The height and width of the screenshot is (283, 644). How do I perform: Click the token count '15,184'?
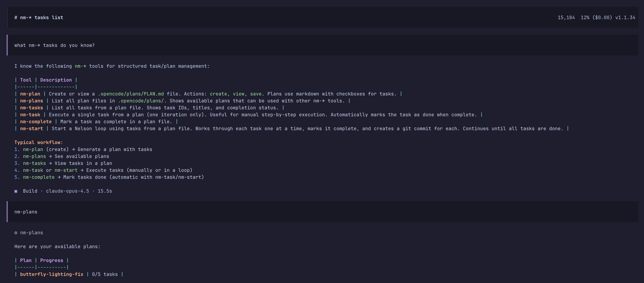[566, 17]
